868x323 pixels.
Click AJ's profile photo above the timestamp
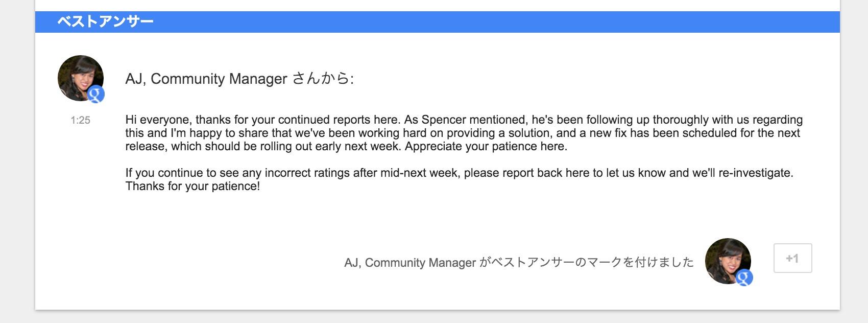80,77
